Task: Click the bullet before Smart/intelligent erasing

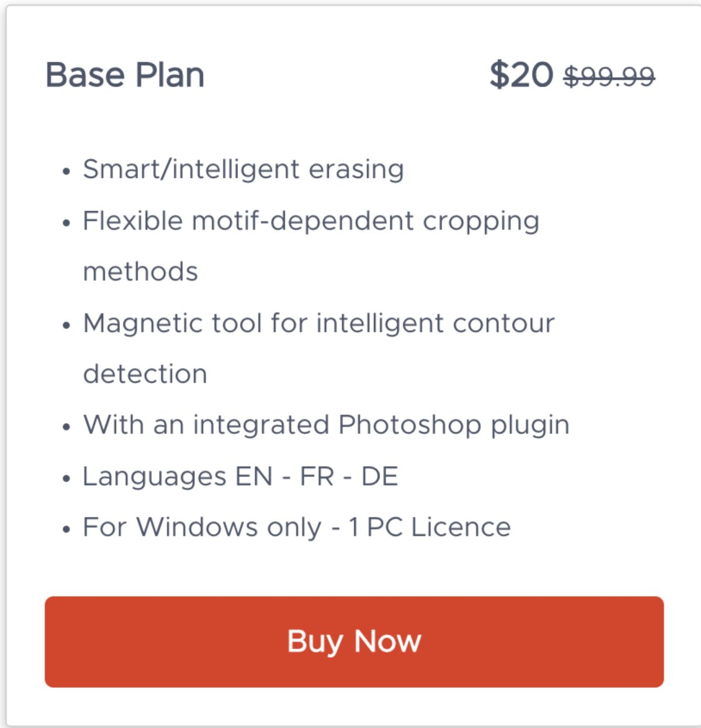Action: [x=67, y=172]
